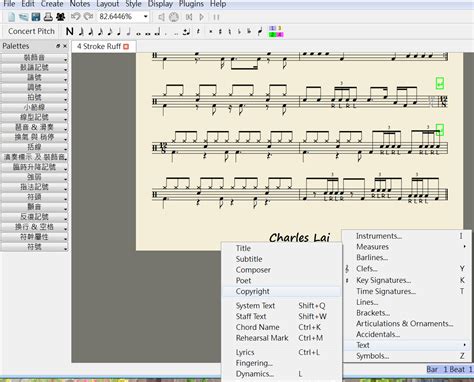The height and width of the screenshot is (382, 474).
Task: Open the zoom percentage dropdown
Action: (x=145, y=17)
